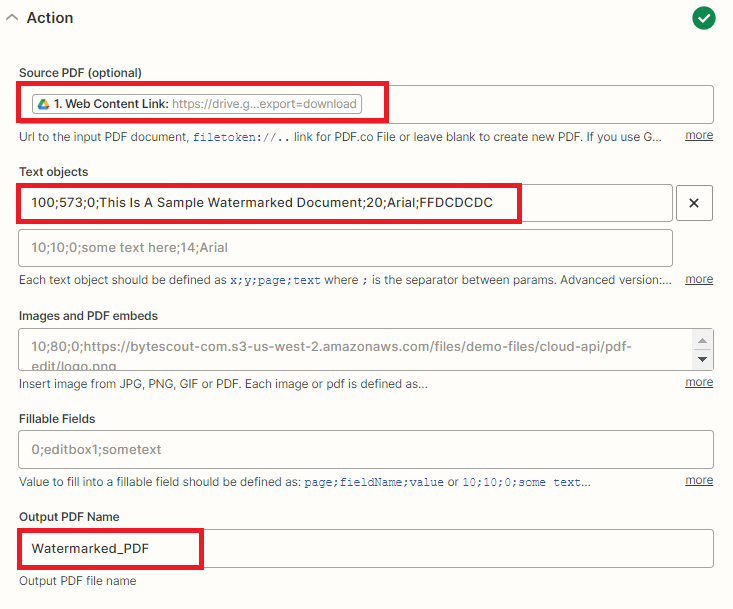The width and height of the screenshot is (733, 609).
Task: Click empty area of Source PDF field
Action: [x=540, y=104]
